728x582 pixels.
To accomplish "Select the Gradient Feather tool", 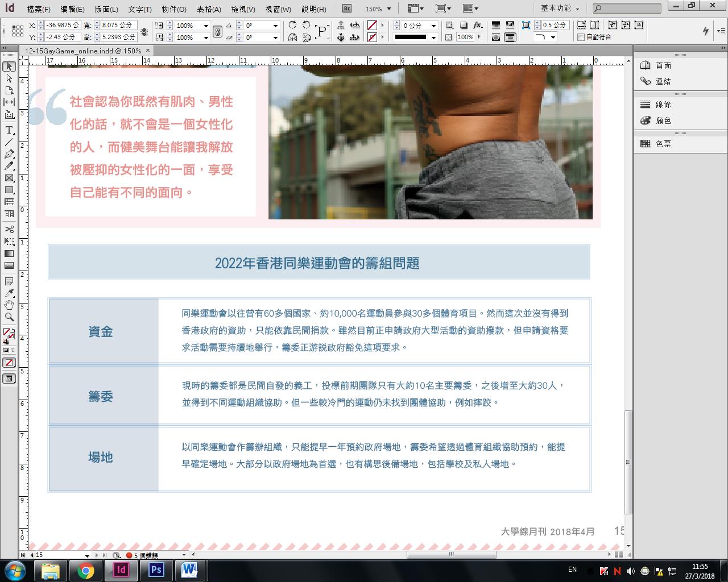I will 9,265.
